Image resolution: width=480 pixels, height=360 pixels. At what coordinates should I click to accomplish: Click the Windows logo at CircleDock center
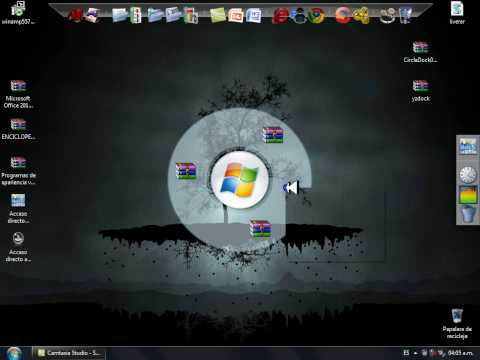(x=240, y=180)
